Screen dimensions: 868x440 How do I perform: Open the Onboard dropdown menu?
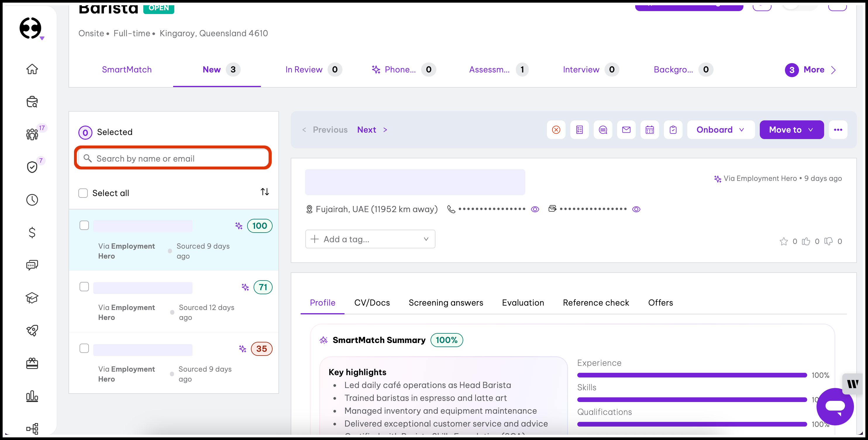tap(720, 130)
